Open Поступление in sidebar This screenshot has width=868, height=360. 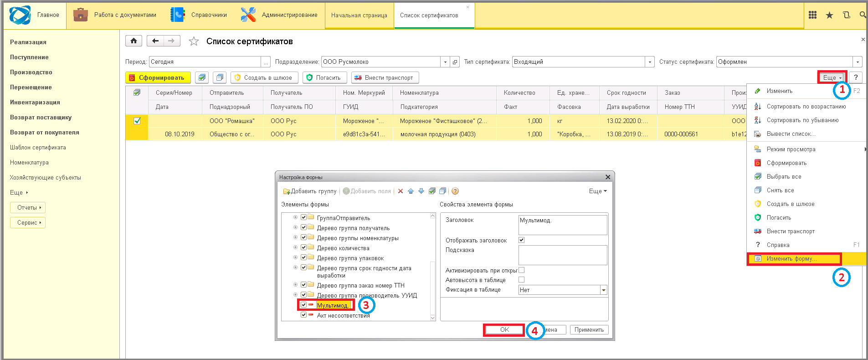tap(29, 57)
